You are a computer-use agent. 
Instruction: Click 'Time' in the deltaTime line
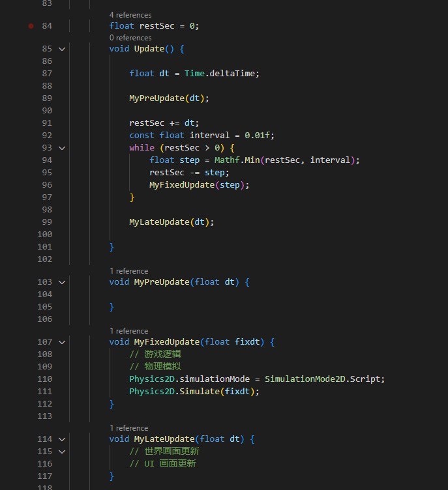pos(194,74)
